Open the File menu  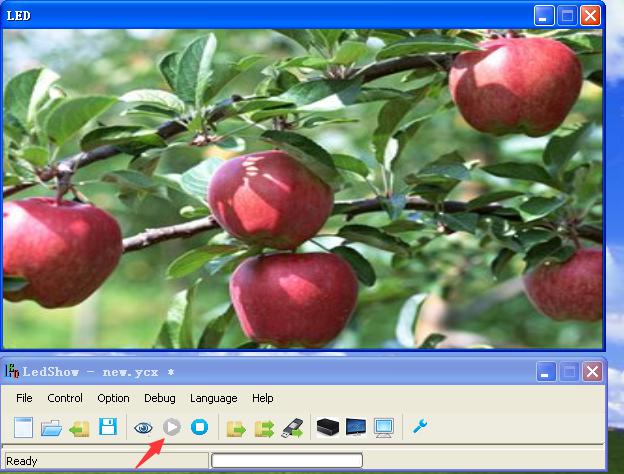pos(24,398)
